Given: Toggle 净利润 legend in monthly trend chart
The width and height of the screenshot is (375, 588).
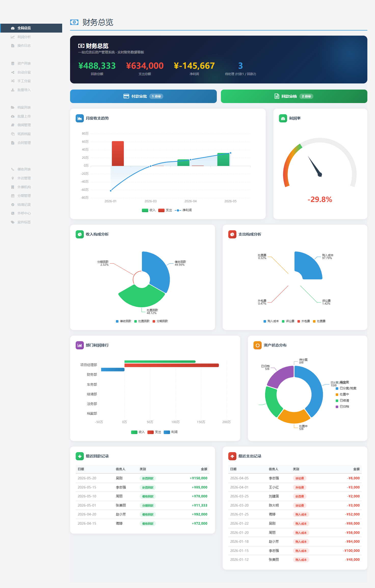Looking at the screenshot, I should point(183,210).
